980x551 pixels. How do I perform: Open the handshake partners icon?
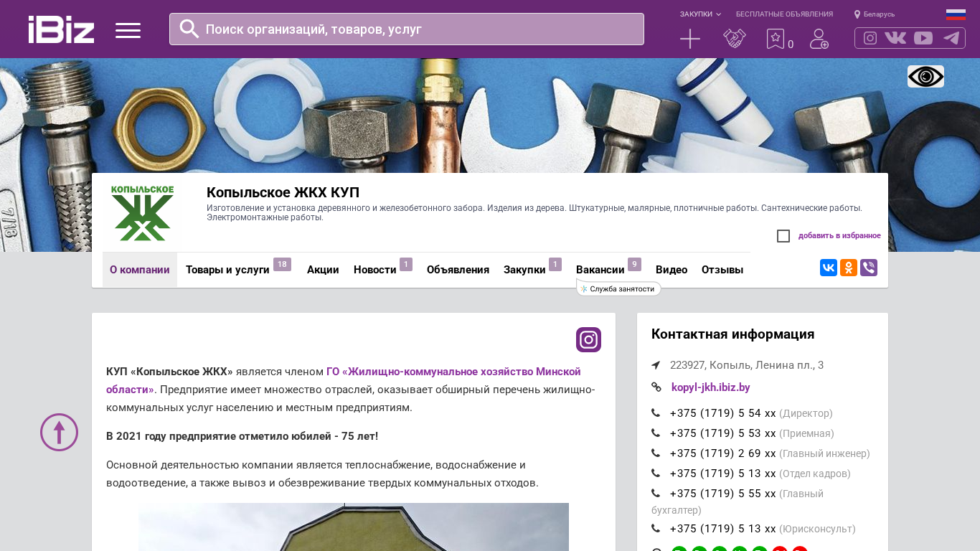pos(735,39)
